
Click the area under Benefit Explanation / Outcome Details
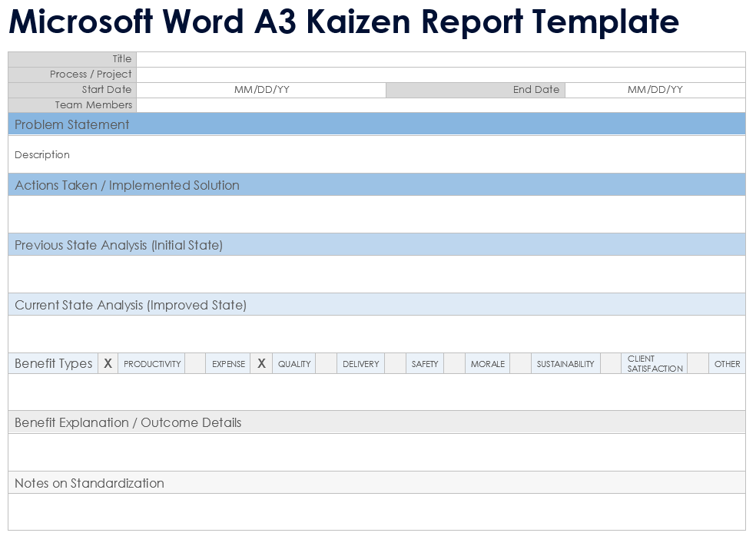(376, 452)
